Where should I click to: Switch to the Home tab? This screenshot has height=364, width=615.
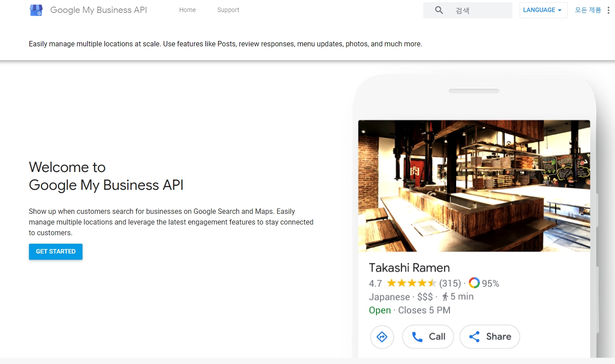[x=187, y=10]
